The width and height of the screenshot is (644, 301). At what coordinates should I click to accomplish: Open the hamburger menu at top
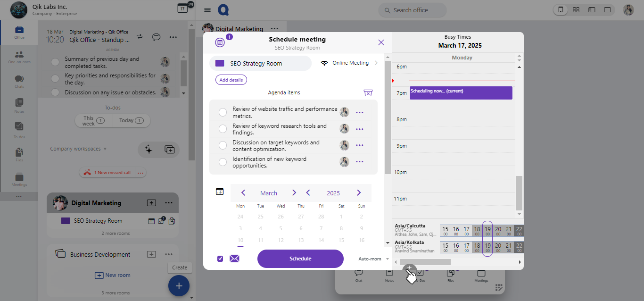[x=207, y=10]
